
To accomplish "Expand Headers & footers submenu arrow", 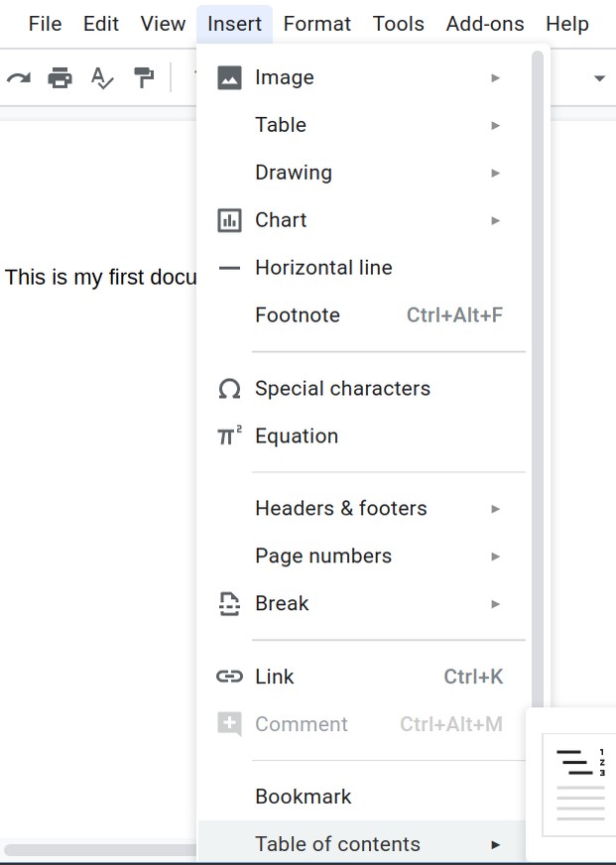I will (495, 509).
